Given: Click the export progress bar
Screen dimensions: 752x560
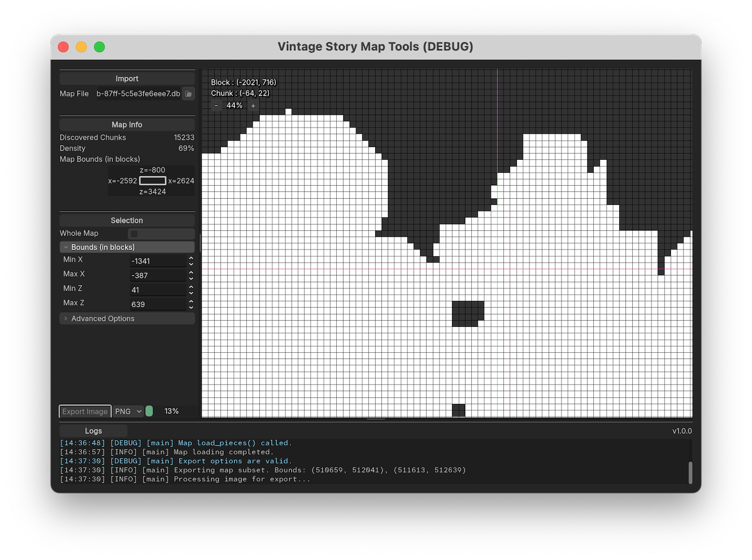Looking at the screenshot, I should point(150,412).
